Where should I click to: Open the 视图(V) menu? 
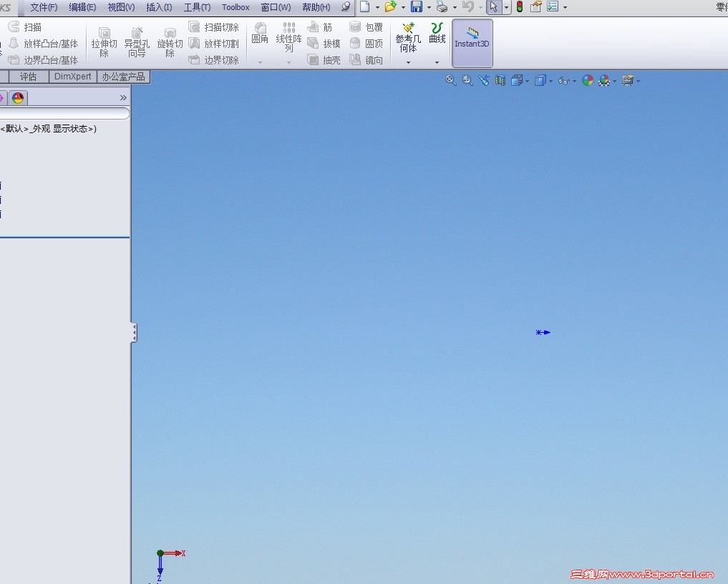coord(121,7)
